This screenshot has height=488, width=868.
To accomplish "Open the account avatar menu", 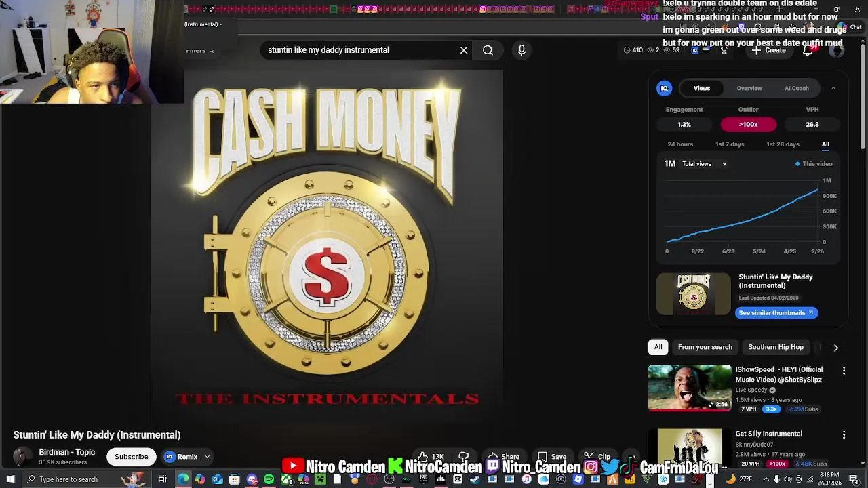I will 837,50.
